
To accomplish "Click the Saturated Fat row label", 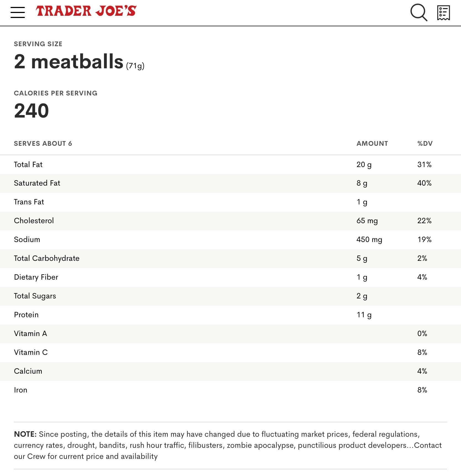I will 37,183.
